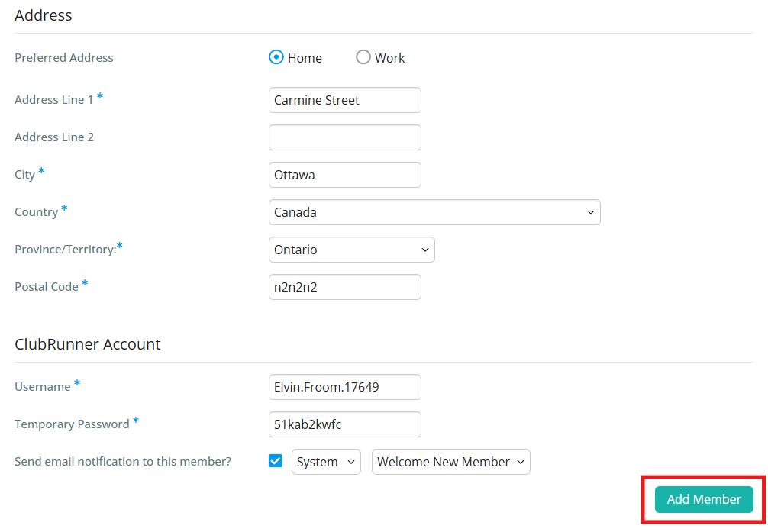Select the Home preferred address option
768x532 pixels.
tap(276, 57)
